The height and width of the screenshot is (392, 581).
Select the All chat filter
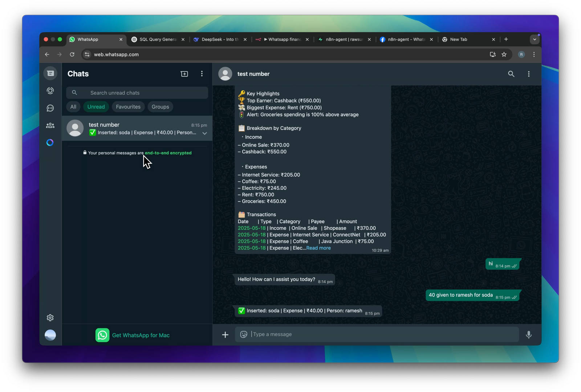[x=73, y=107]
